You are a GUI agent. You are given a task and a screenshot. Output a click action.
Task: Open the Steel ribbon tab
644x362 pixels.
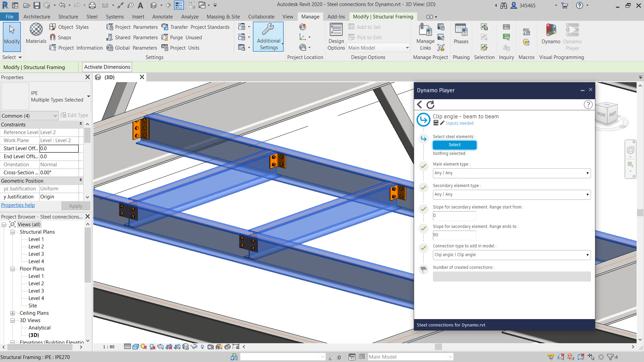coord(92,16)
